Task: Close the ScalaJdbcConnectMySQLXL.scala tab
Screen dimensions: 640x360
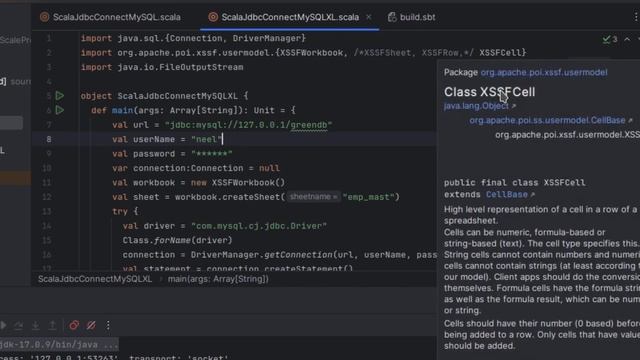Action: pos(369,17)
